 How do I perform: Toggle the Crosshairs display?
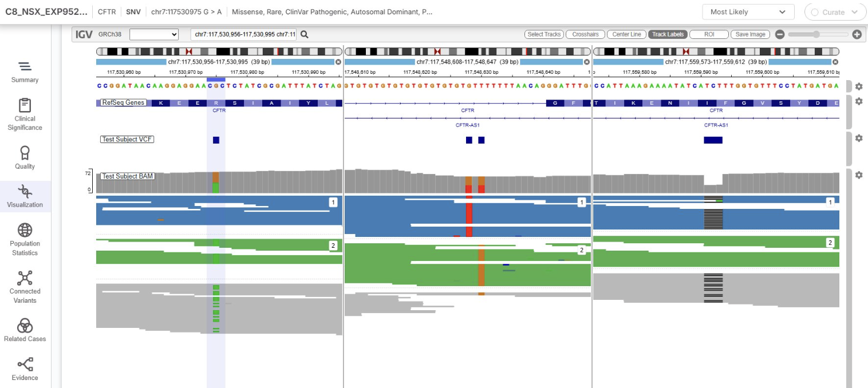click(x=585, y=34)
